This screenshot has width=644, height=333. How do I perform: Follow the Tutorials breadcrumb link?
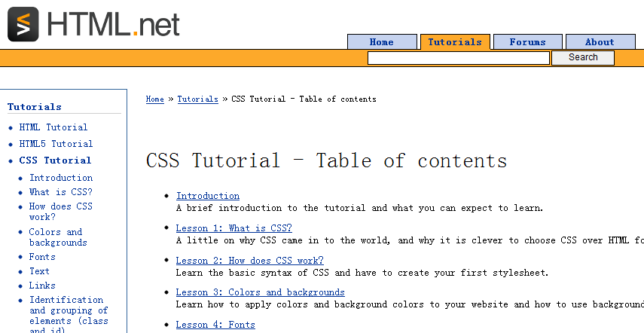click(197, 99)
